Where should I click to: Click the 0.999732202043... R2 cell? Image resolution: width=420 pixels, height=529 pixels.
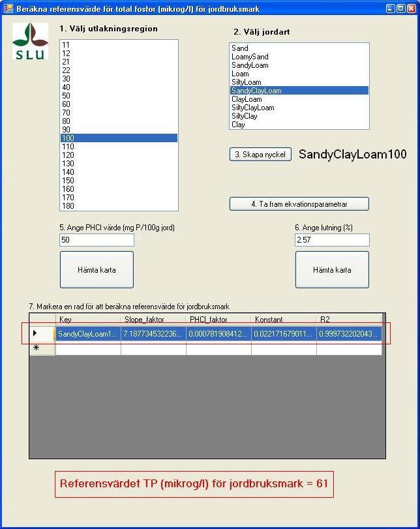coord(349,334)
